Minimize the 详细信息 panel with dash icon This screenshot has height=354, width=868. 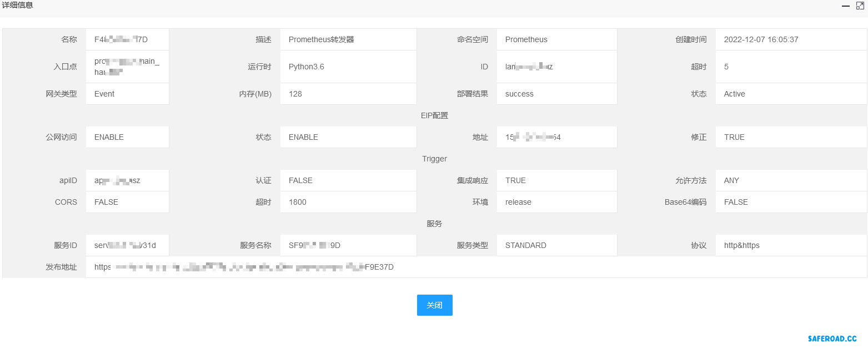846,6
